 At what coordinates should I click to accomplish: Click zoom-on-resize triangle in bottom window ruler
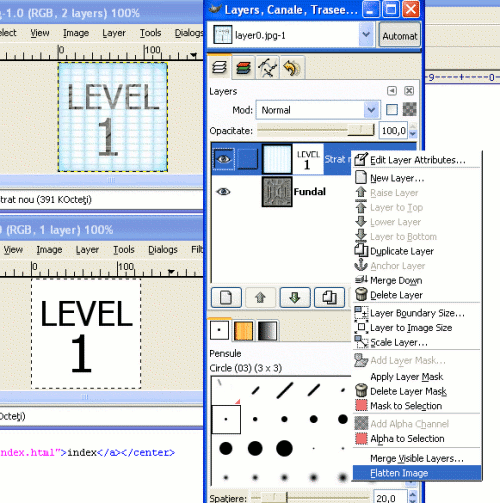[171, 272]
